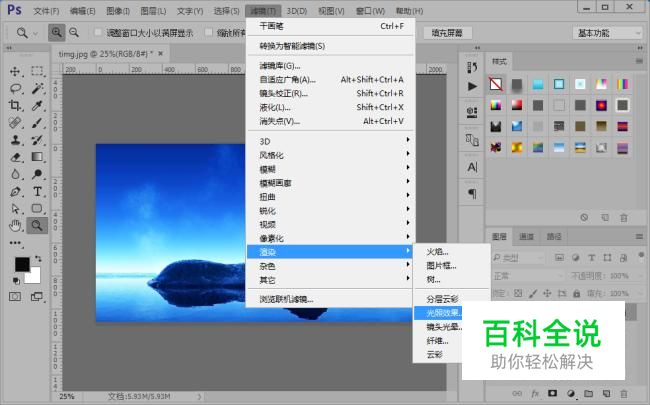Select the Blur tool
The image size is (650, 405).
tap(15, 174)
